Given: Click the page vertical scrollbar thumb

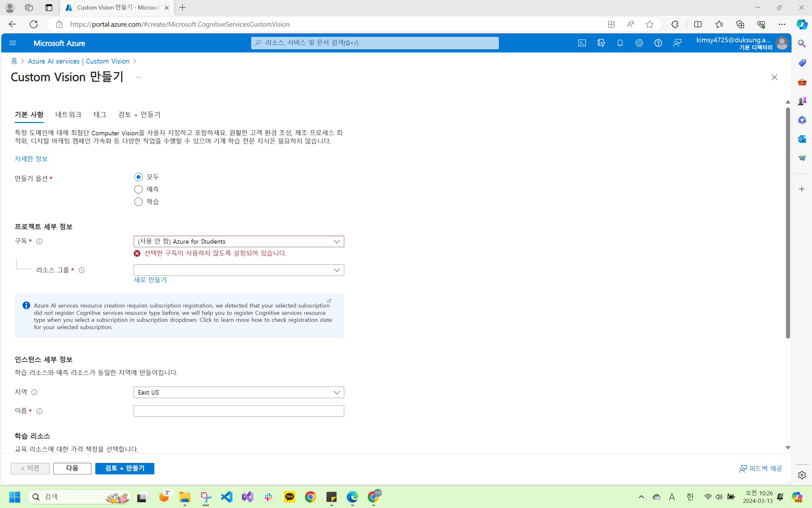Looking at the screenshot, I should pos(788,223).
